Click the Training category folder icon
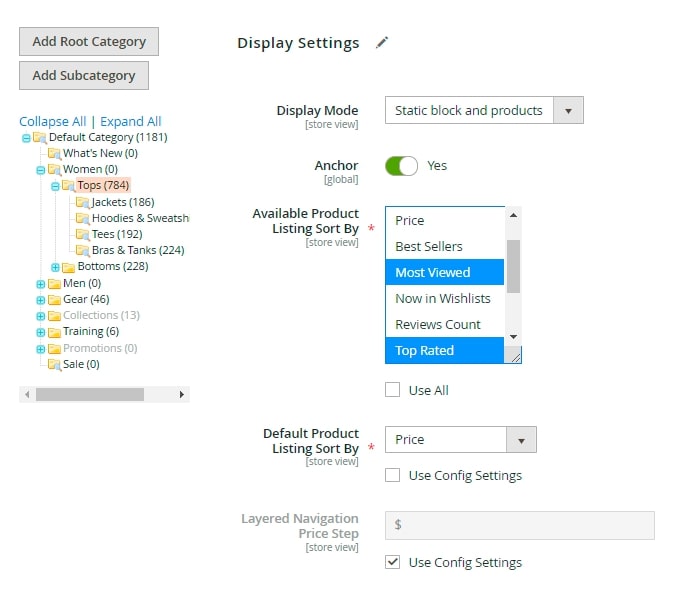The image size is (685, 599). tap(54, 332)
